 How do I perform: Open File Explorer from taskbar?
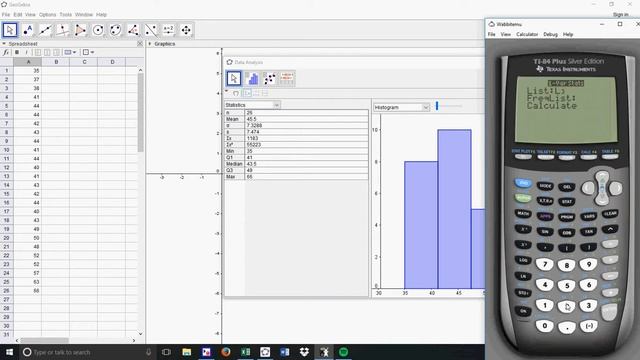pyautogui.click(x=187, y=352)
